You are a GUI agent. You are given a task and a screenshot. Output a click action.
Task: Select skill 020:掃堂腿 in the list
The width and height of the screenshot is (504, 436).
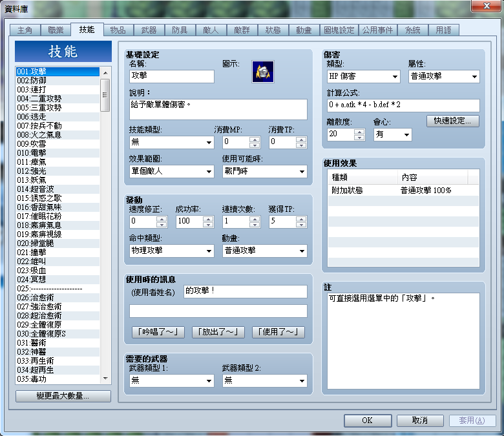coord(58,244)
